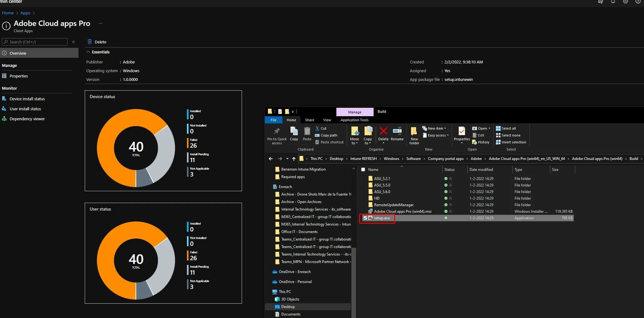Click the Paste clipboard icon in Explorer
The image size is (644, 318).
coord(307,131)
